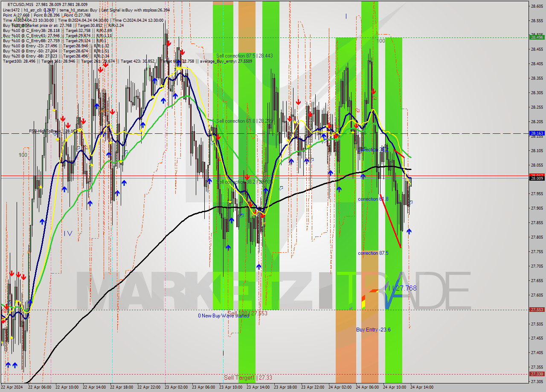The width and height of the screenshot is (546, 392).
Task: Click the 28.405 price axis value
Action: click(x=537, y=64)
